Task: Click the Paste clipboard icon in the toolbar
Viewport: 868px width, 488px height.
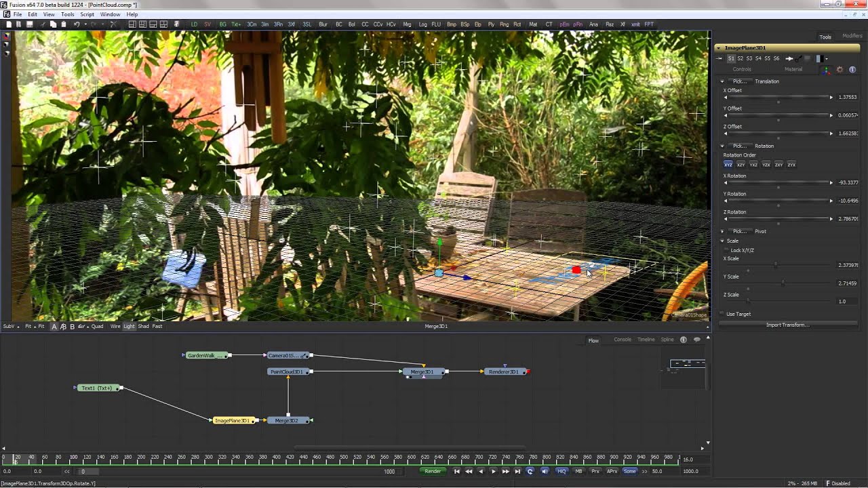Action: coord(64,24)
